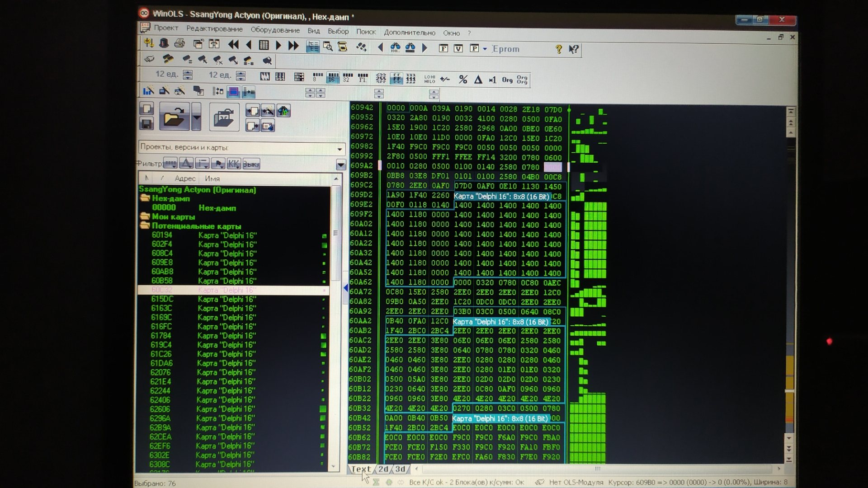Click the plus/minus sign icon
The height and width of the screenshot is (488, 868).
445,80
